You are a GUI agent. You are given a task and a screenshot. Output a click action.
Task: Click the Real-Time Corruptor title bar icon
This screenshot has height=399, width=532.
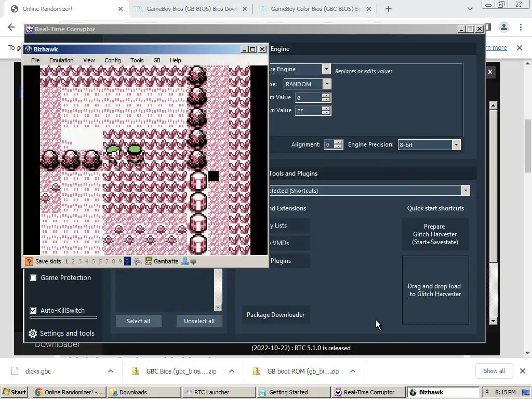(30, 29)
